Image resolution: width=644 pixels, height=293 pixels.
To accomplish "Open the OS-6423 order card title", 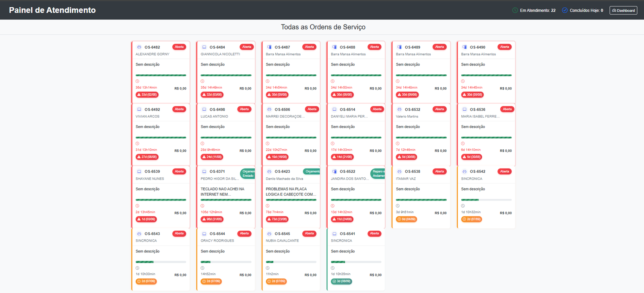I will (x=282, y=171).
